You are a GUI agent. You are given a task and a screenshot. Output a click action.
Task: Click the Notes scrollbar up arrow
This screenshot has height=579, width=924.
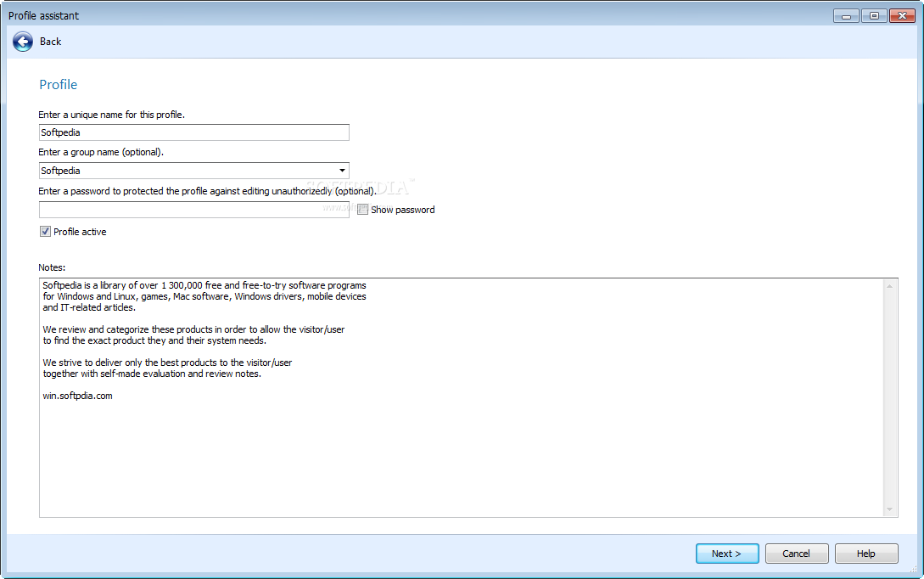click(x=890, y=286)
